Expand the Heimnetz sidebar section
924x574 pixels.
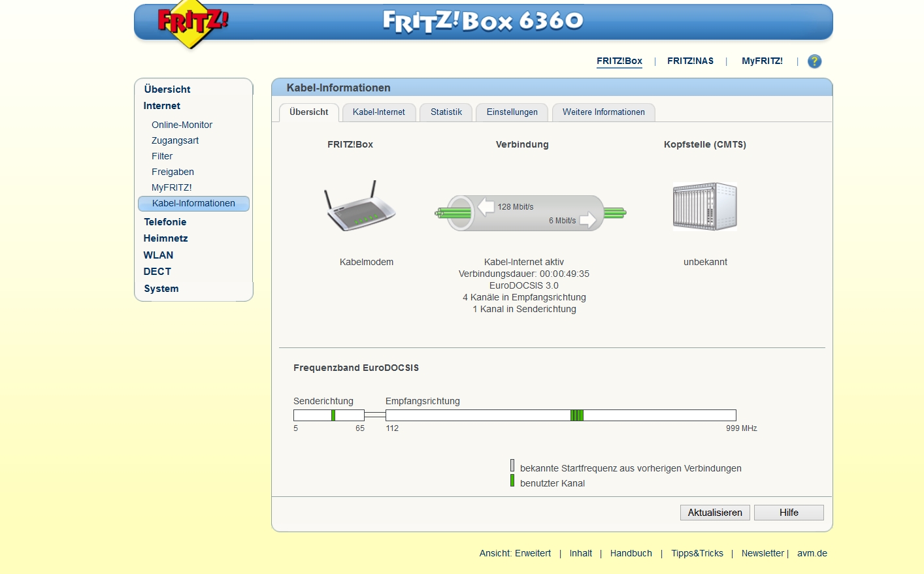tap(166, 238)
